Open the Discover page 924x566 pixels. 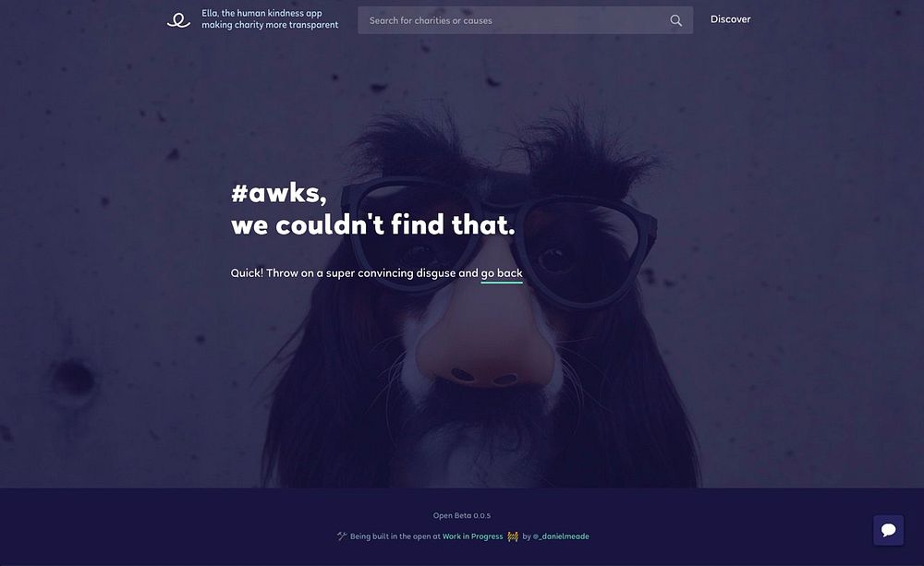click(x=730, y=19)
